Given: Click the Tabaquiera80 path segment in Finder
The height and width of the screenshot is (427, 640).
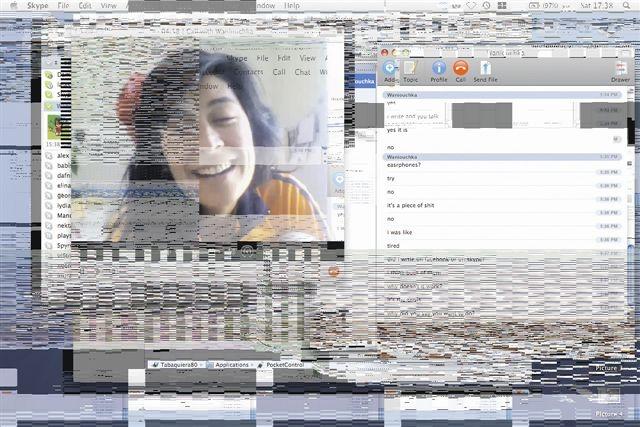Looking at the screenshot, I should [x=175, y=365].
